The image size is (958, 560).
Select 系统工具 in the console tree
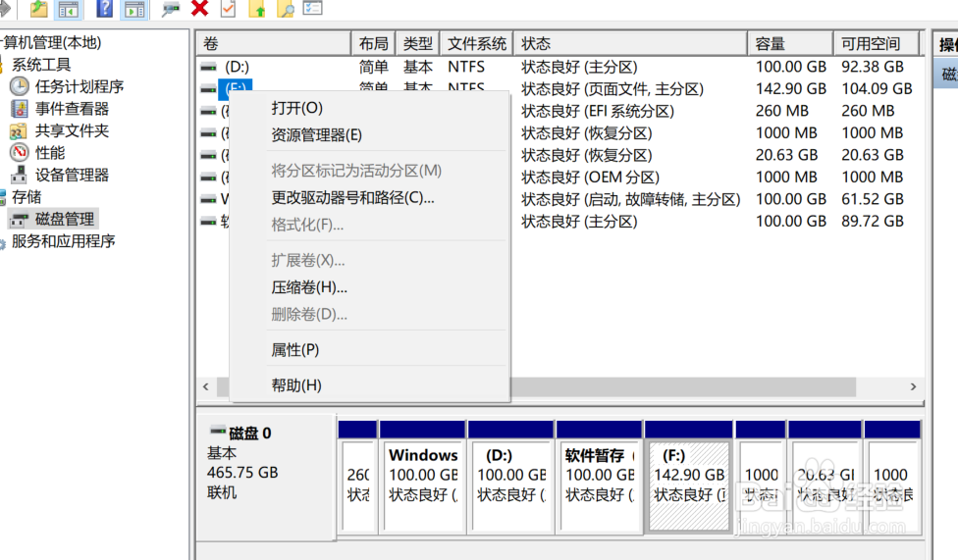[41, 64]
